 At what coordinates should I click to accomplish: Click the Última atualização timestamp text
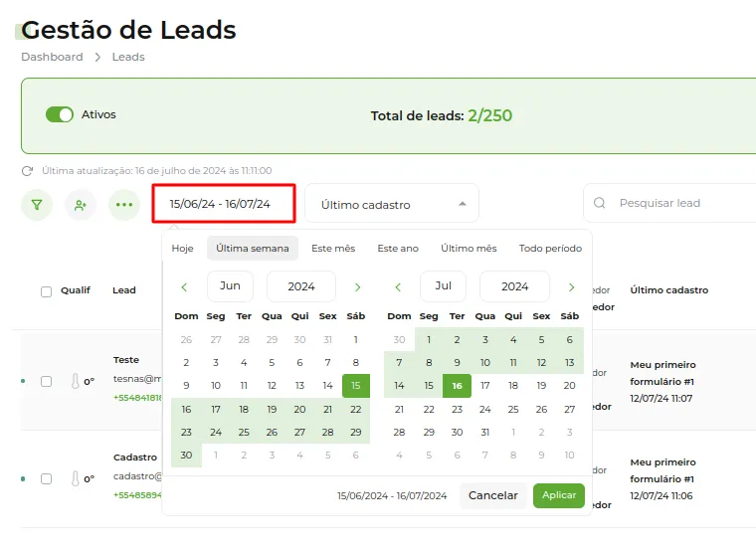pyautogui.click(x=157, y=171)
